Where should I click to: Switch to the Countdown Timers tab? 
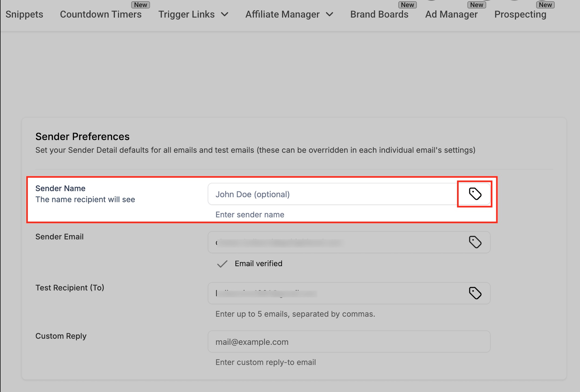pos(101,14)
